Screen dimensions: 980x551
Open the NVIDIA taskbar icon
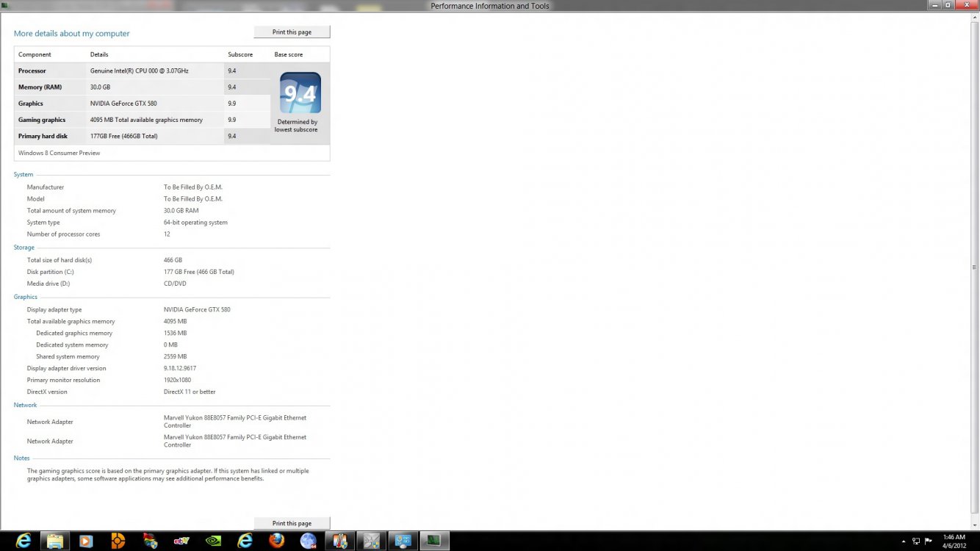pos(213,541)
